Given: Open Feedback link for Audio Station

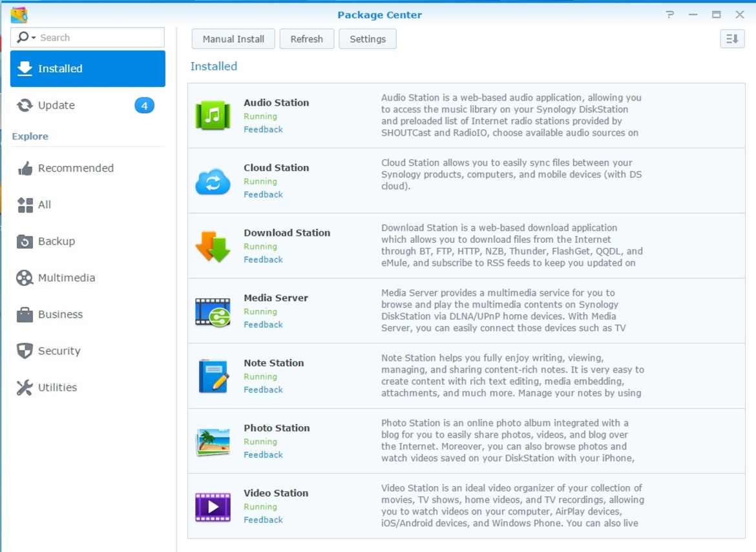Looking at the screenshot, I should click(263, 130).
